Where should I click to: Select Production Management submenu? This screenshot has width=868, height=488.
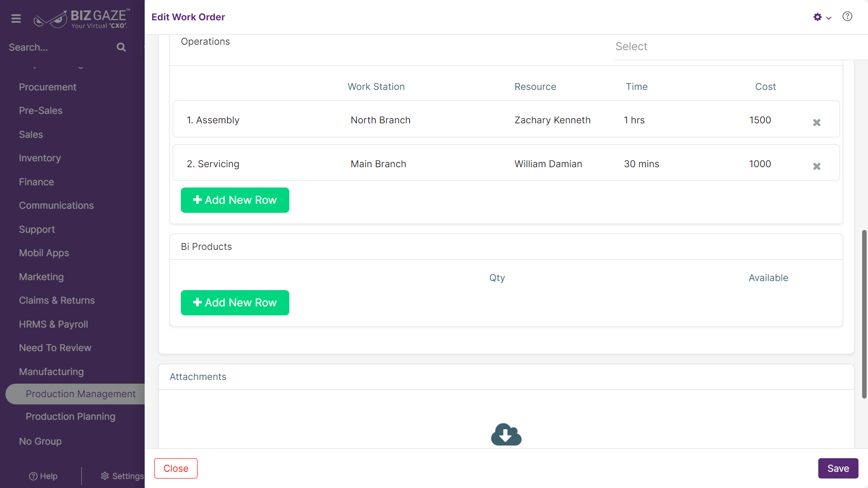point(75,394)
